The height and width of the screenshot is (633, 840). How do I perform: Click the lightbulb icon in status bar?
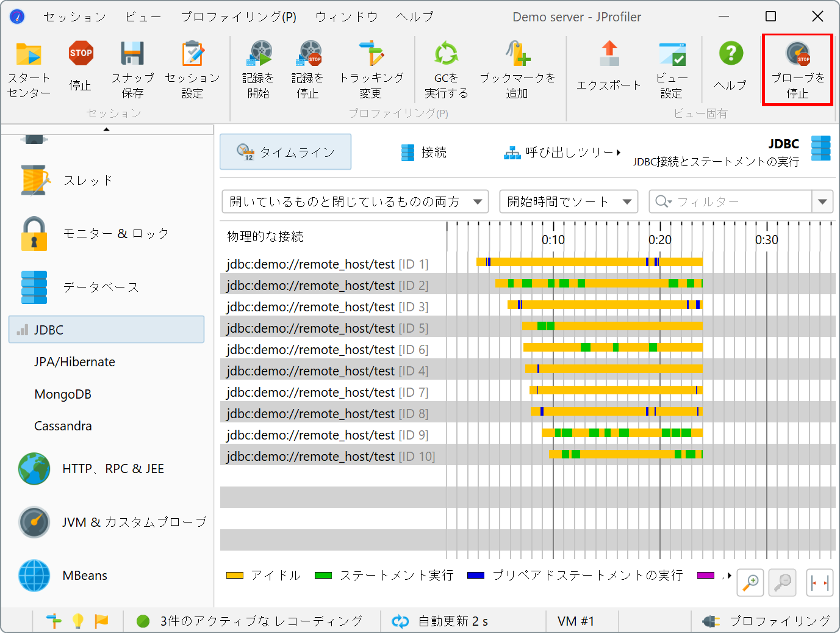(77, 621)
